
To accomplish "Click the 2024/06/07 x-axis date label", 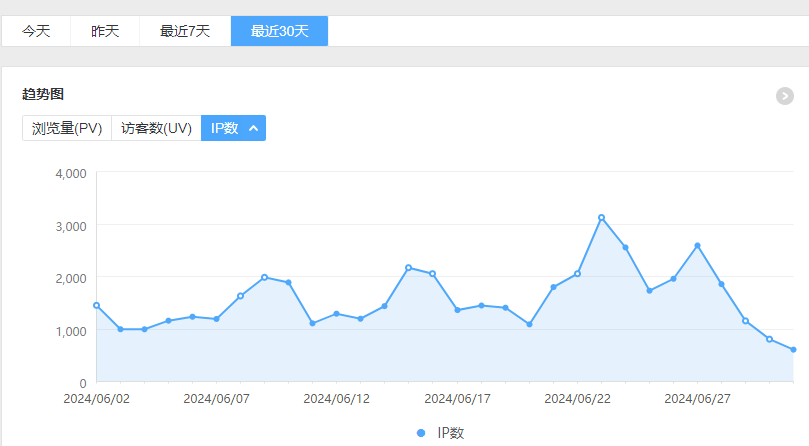I will pos(216,398).
